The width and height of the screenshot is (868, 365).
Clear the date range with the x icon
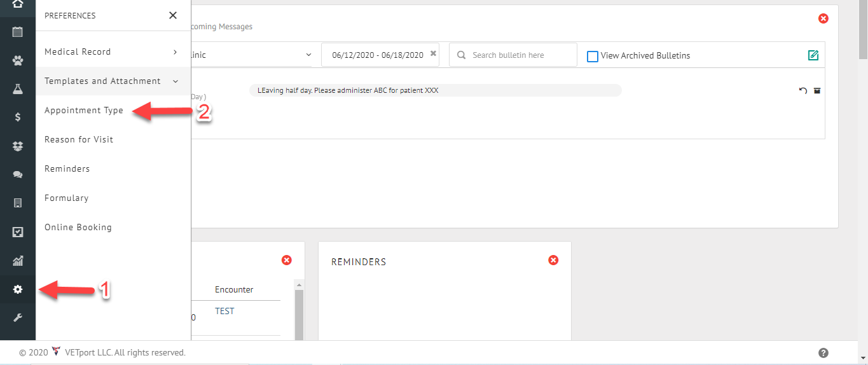(x=434, y=53)
